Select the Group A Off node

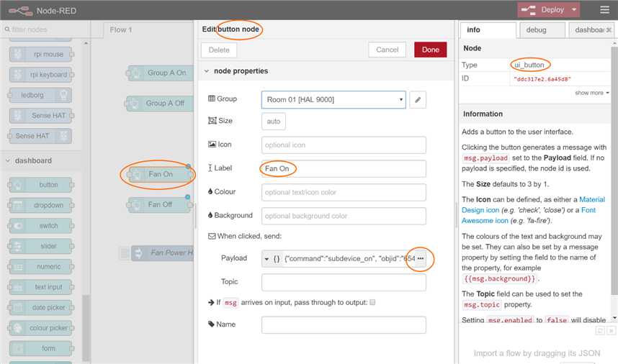click(160, 103)
